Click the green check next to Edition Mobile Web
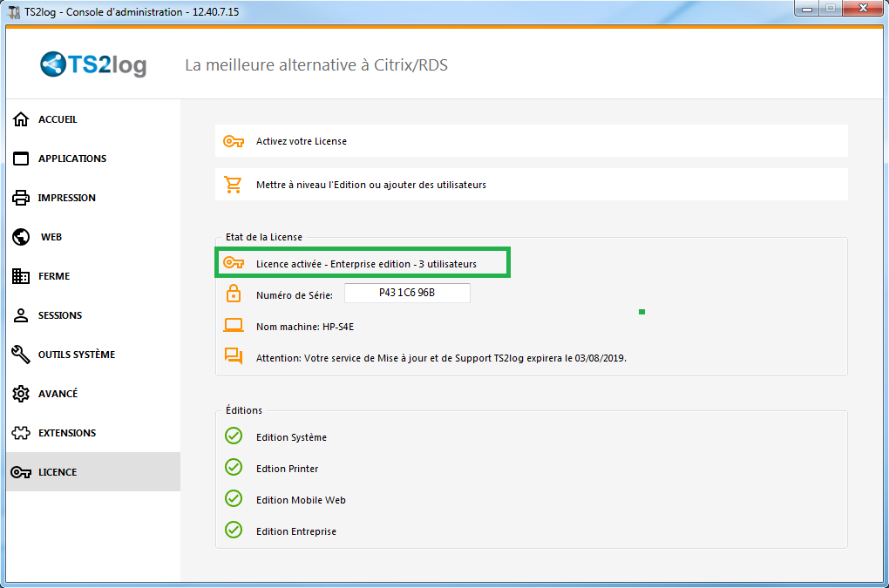Image resolution: width=889 pixels, height=588 pixels. (234, 498)
